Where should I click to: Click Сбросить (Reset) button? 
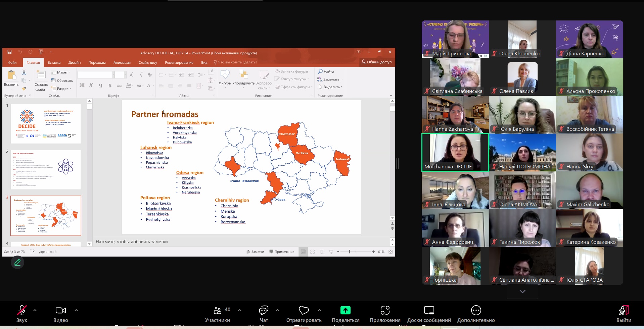[62, 80]
